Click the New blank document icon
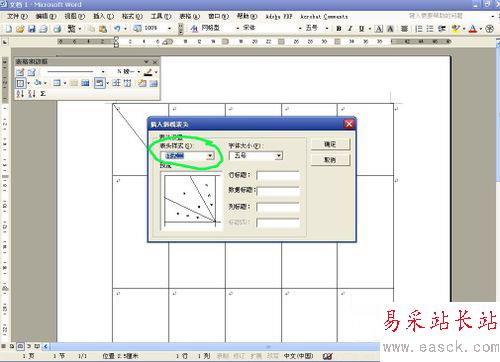This screenshot has width=500, height=362. tap(8, 29)
